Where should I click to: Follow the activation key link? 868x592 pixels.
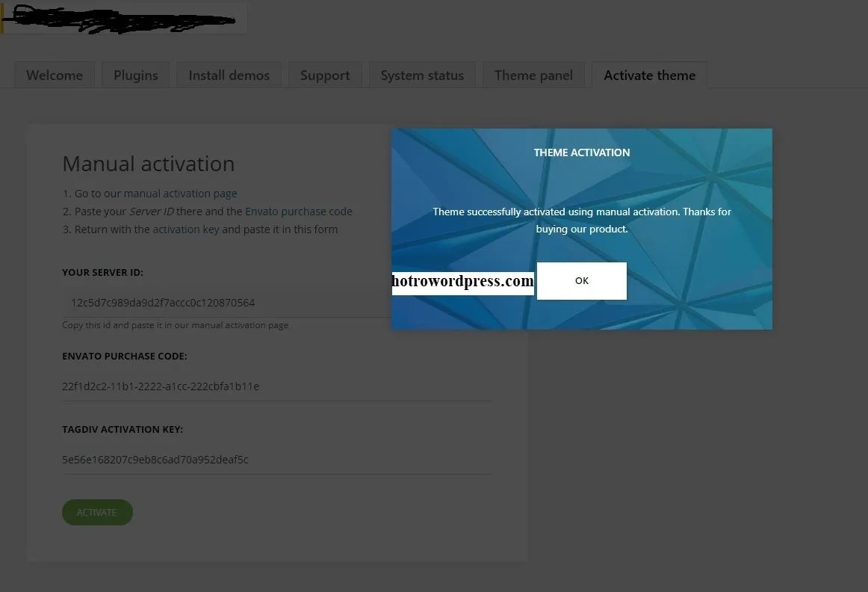point(185,229)
